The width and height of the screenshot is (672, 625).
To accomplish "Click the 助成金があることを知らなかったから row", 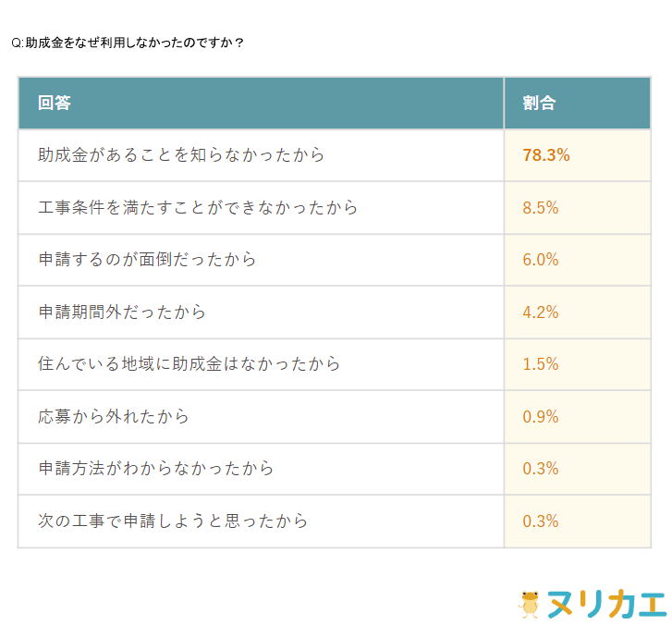I will point(181,155).
